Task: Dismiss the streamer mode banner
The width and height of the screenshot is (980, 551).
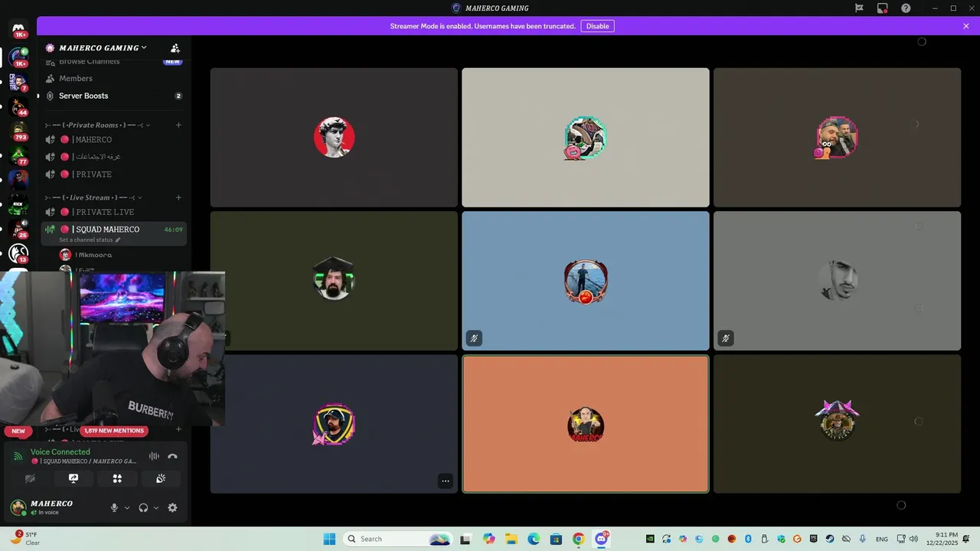Action: 966,26
